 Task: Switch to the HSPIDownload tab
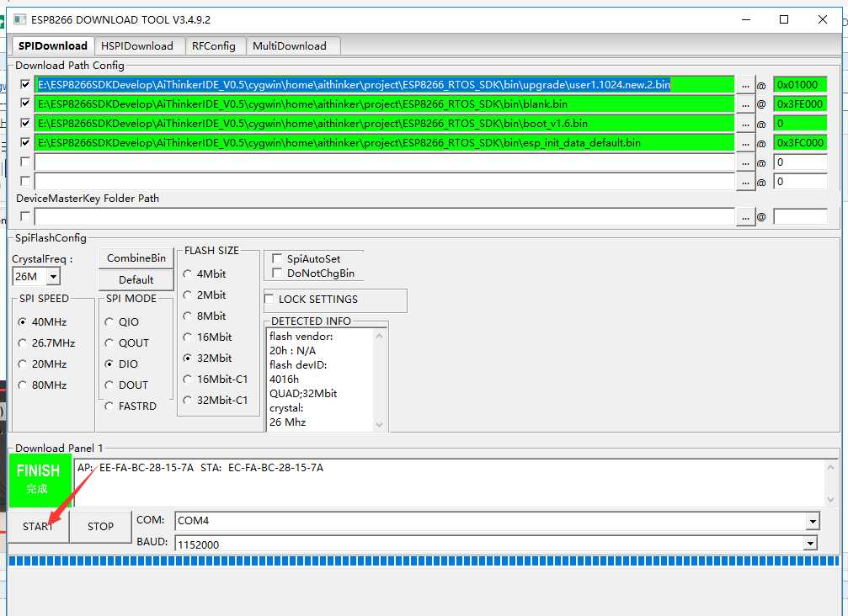coord(136,46)
